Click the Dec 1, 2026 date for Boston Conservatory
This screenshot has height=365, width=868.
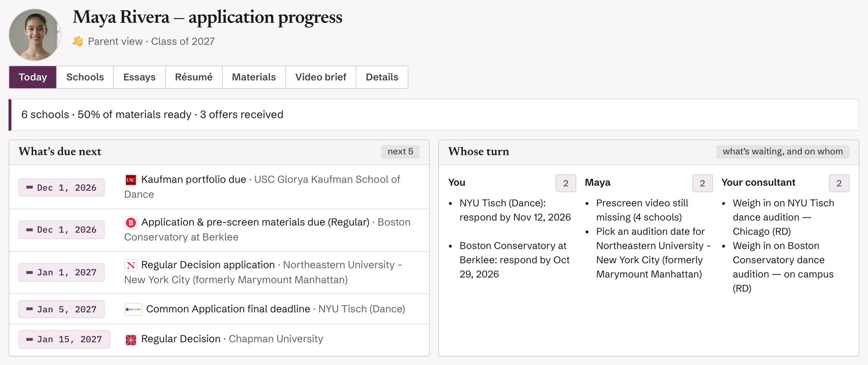coord(62,230)
